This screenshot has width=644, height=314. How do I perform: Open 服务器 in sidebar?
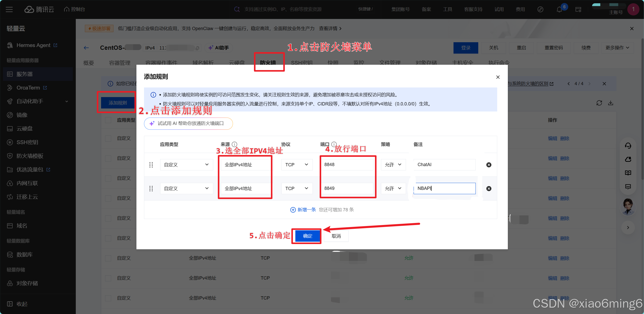point(38,74)
